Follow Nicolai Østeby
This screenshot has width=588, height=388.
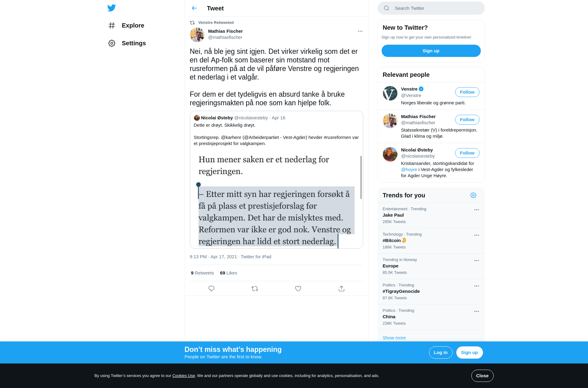point(467,153)
